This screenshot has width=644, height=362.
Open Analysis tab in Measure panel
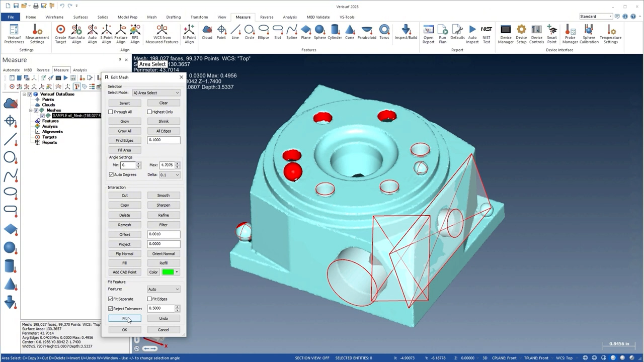tap(79, 70)
